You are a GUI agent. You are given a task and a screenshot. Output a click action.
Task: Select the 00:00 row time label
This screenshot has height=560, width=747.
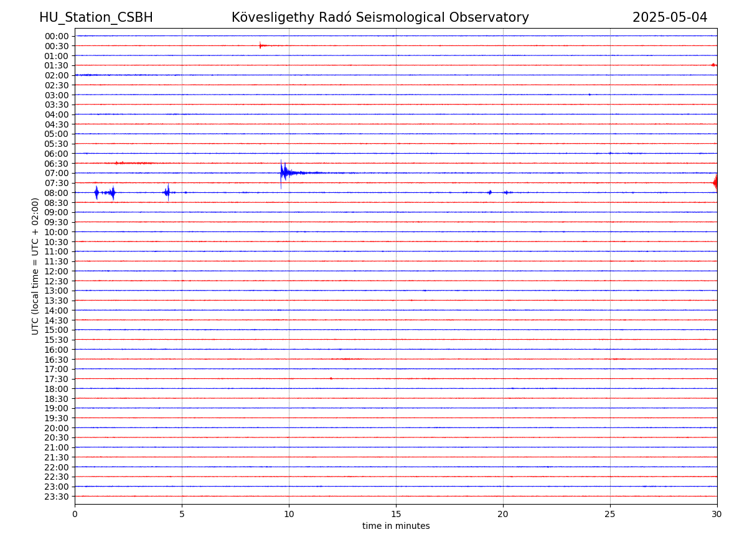coord(57,36)
